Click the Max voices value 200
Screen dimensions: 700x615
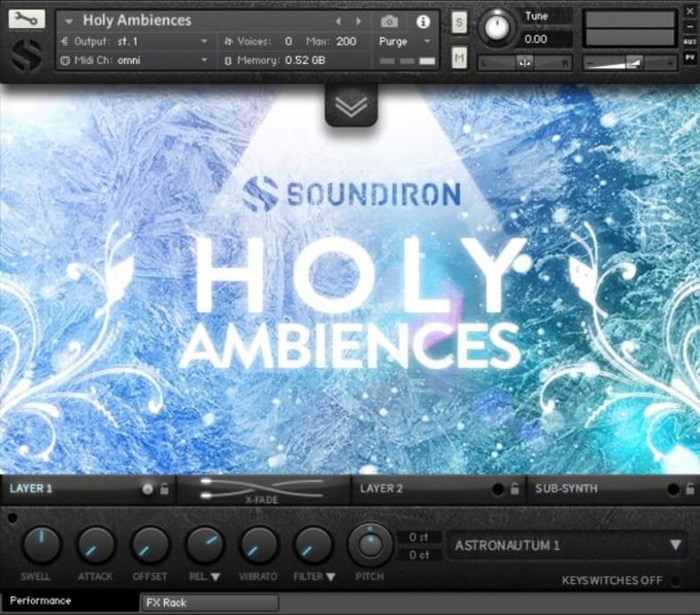pyautogui.click(x=346, y=42)
